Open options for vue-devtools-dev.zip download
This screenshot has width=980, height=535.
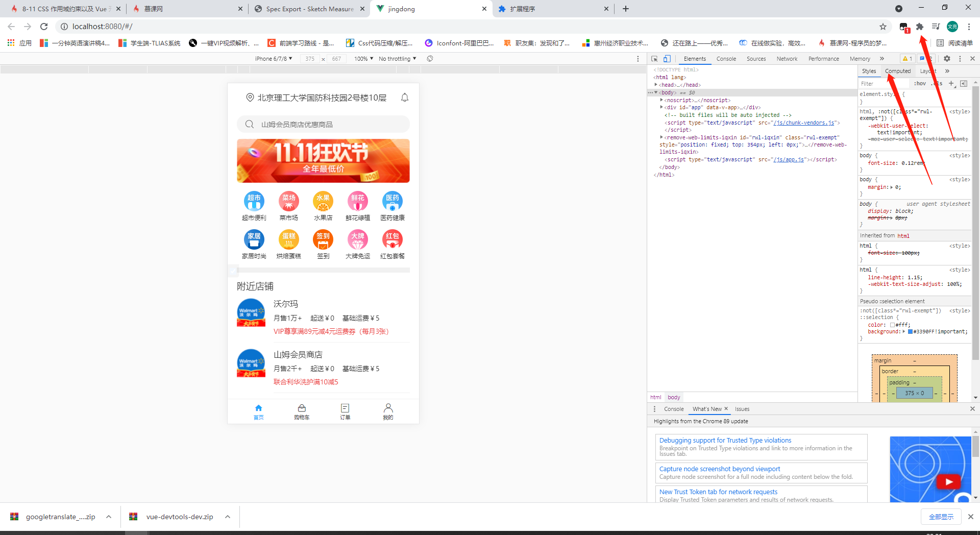(228, 517)
